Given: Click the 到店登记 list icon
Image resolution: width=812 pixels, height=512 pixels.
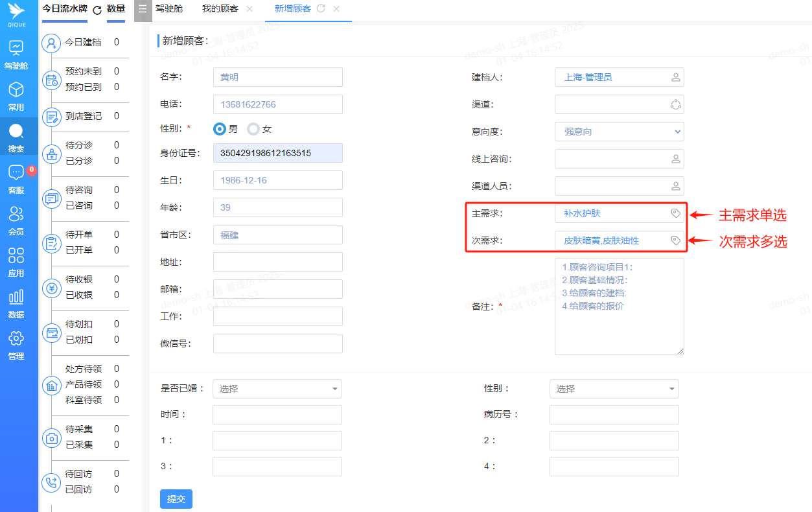Looking at the screenshot, I should [x=52, y=117].
